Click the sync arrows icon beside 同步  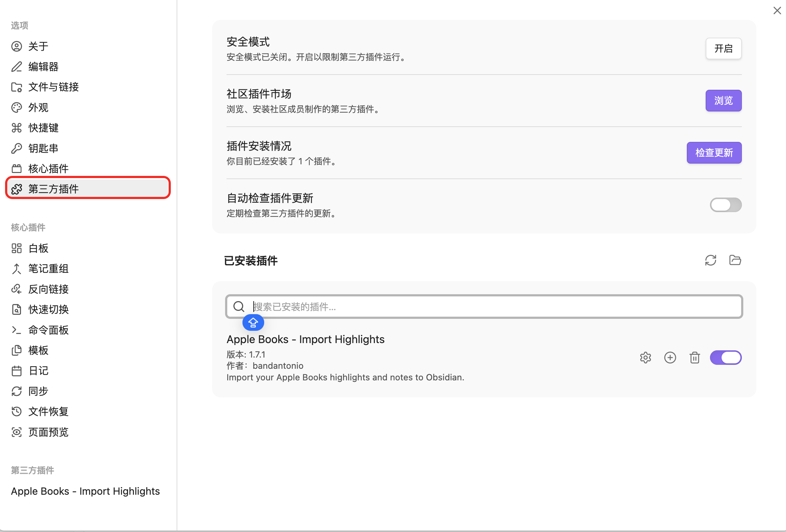pos(17,391)
